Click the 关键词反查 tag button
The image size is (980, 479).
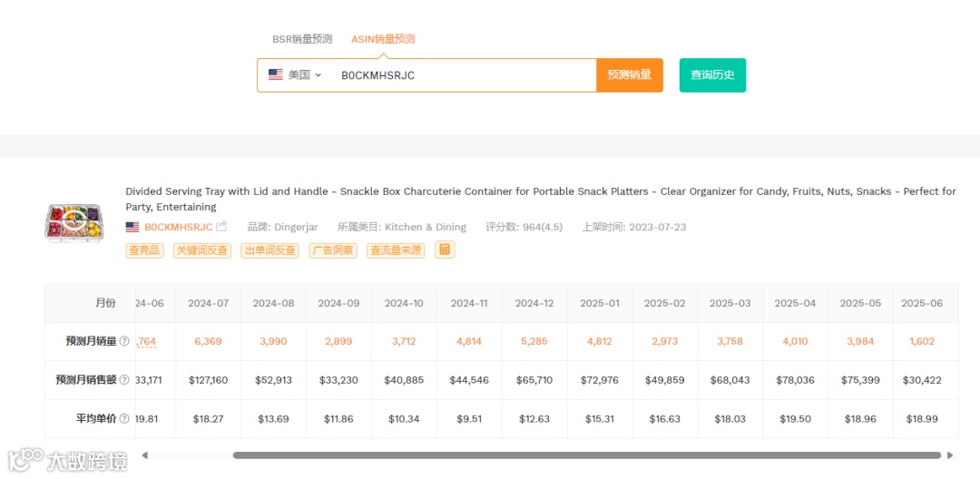coord(201,250)
